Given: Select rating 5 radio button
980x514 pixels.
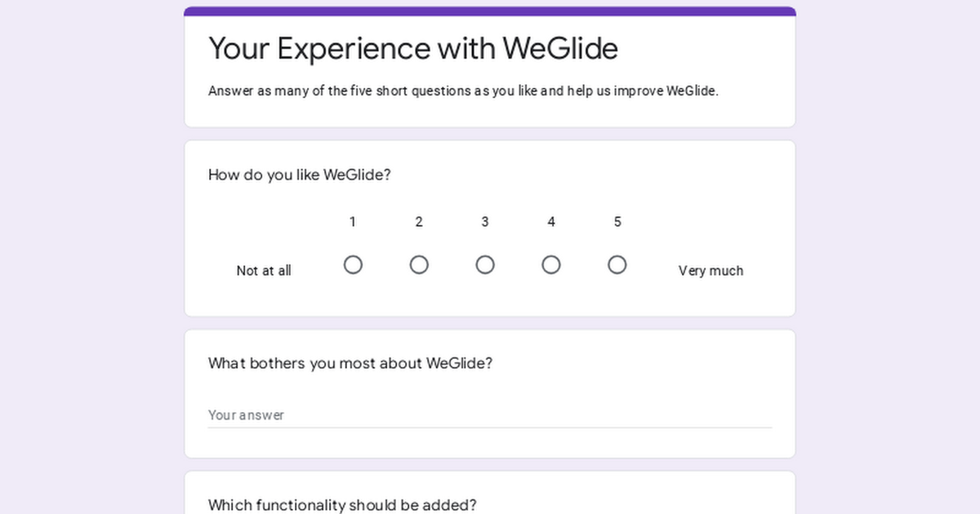Looking at the screenshot, I should point(617,265).
